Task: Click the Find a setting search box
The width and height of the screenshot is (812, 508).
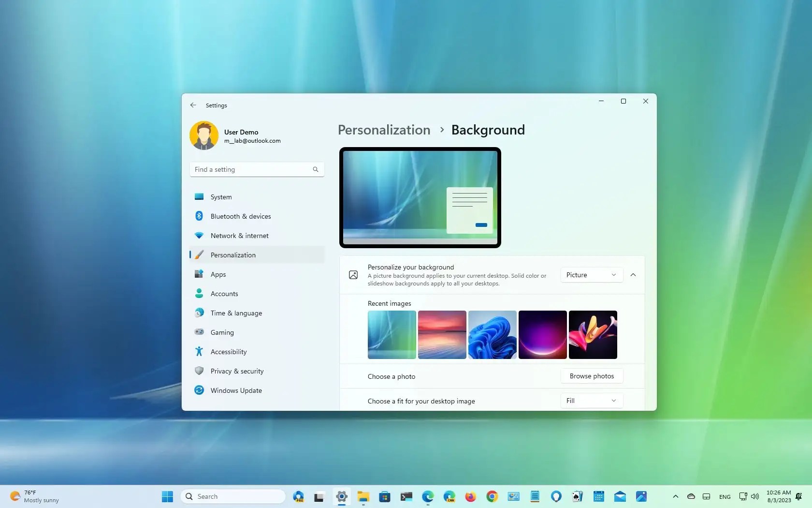Action: 257,169
